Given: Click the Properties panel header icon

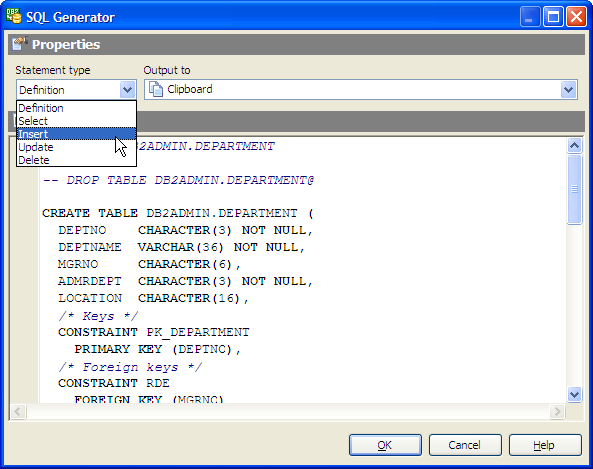Looking at the screenshot, I should (x=19, y=44).
